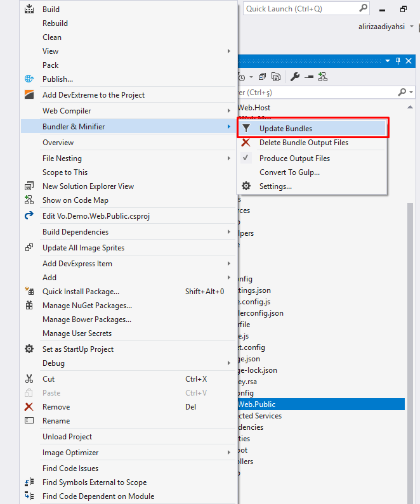The width and height of the screenshot is (420, 504).
Task: Select Rebuild from context menu
Action: tap(55, 23)
